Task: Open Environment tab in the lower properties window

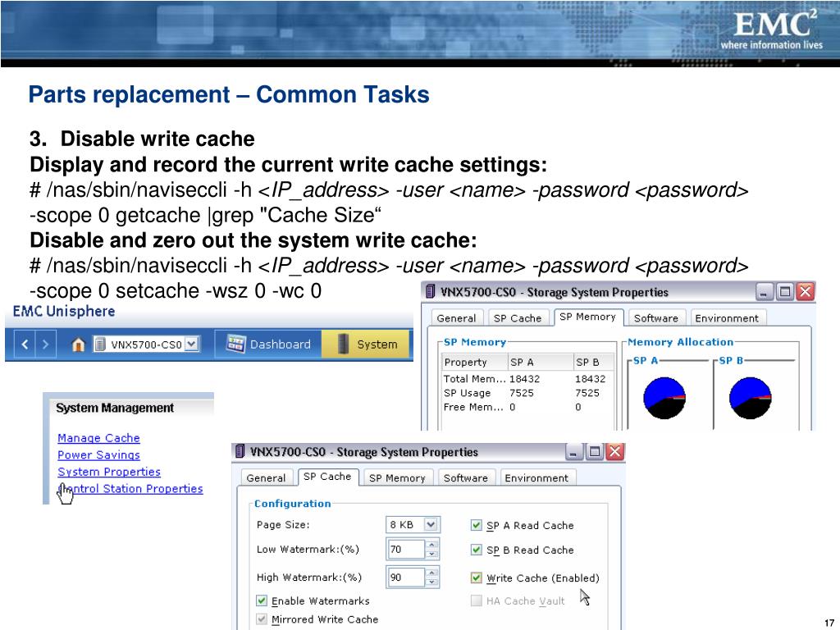Action: (536, 478)
